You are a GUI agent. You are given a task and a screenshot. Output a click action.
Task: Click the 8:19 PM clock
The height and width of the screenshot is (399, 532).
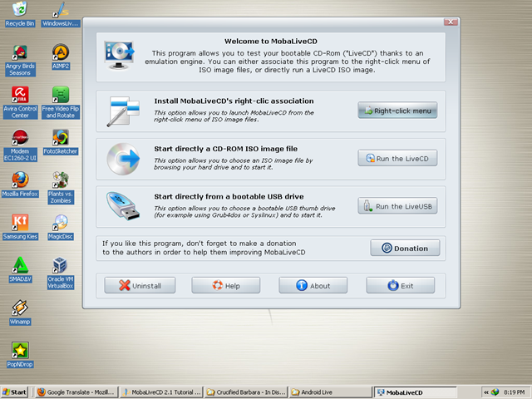[x=514, y=392]
